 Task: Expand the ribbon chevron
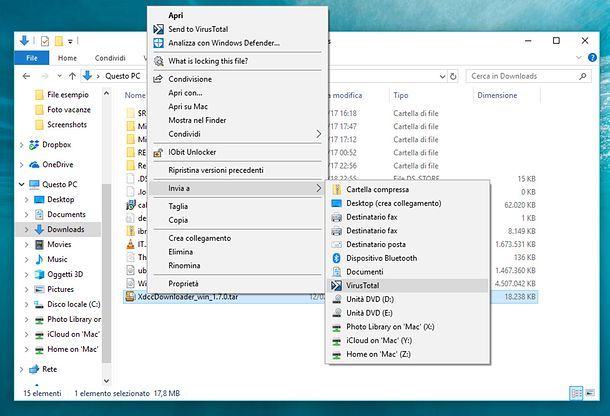[x=578, y=58]
